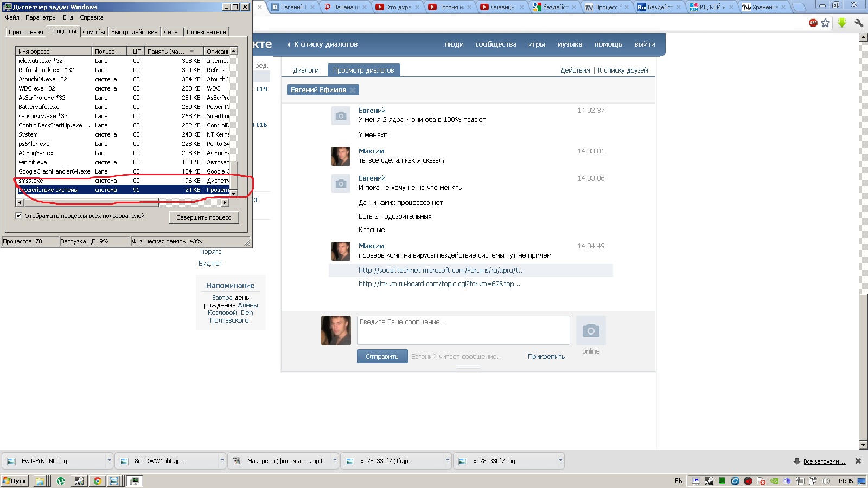This screenshot has height=488, width=868.
Task: Sort processes by Имя образа column
Action: click(x=54, y=52)
